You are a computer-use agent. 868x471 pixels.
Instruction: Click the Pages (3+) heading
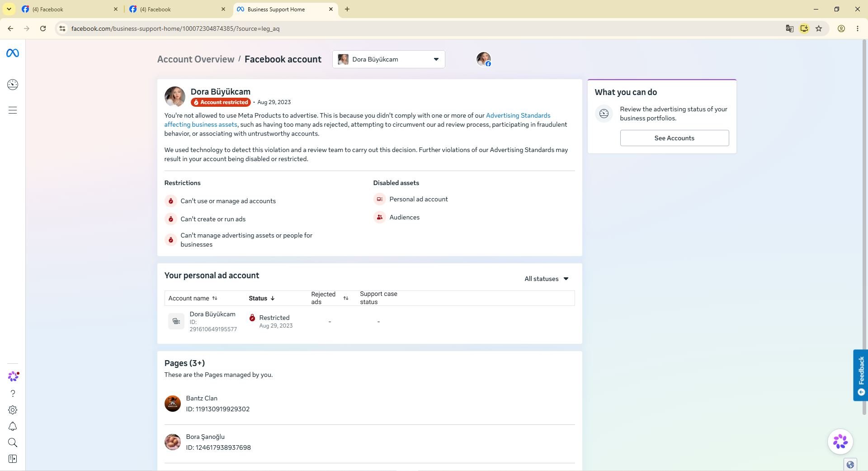click(x=184, y=363)
